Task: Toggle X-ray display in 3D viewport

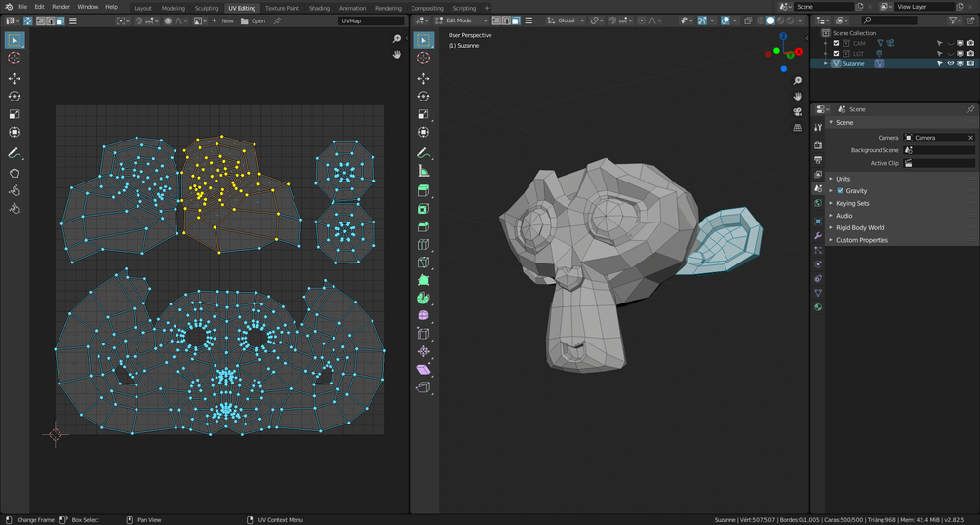Action: (x=748, y=20)
